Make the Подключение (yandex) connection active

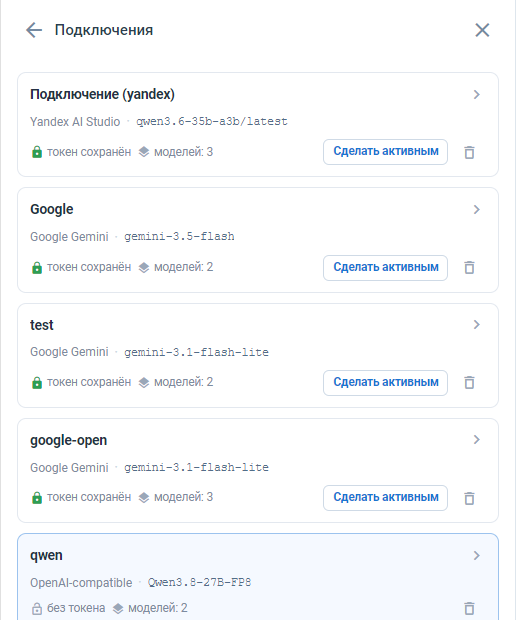tap(386, 151)
